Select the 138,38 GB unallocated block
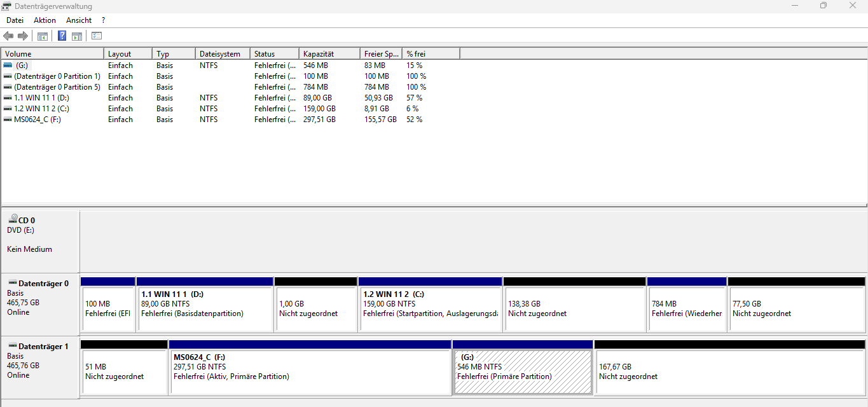The width and height of the screenshot is (868, 407). [x=575, y=304]
